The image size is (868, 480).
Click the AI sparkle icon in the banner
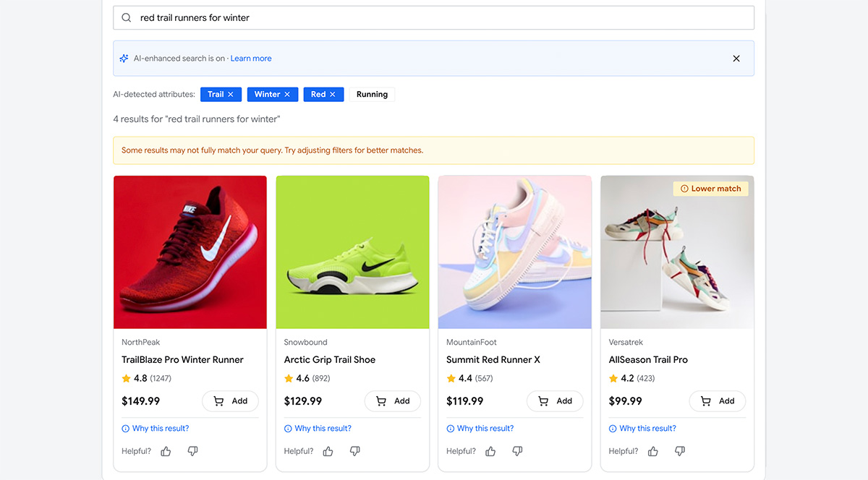click(x=124, y=58)
